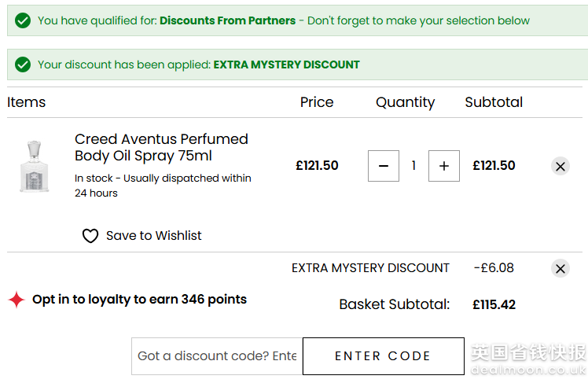The width and height of the screenshot is (588, 383).
Task: Open Creed Aventus Perfumed Body Oil title
Action: (161, 147)
